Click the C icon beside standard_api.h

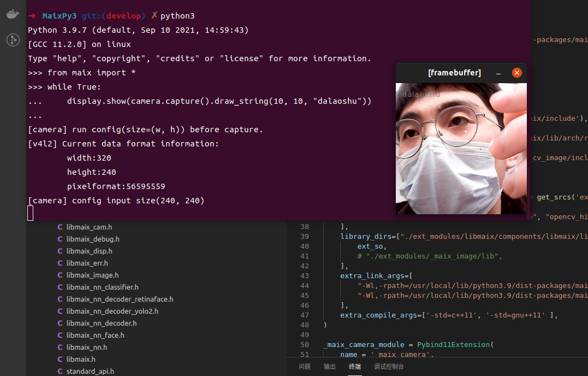pos(60,371)
